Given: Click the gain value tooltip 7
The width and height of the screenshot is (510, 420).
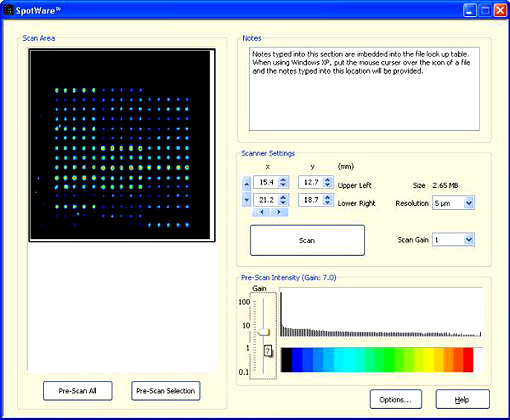Looking at the screenshot, I should pyautogui.click(x=268, y=351).
